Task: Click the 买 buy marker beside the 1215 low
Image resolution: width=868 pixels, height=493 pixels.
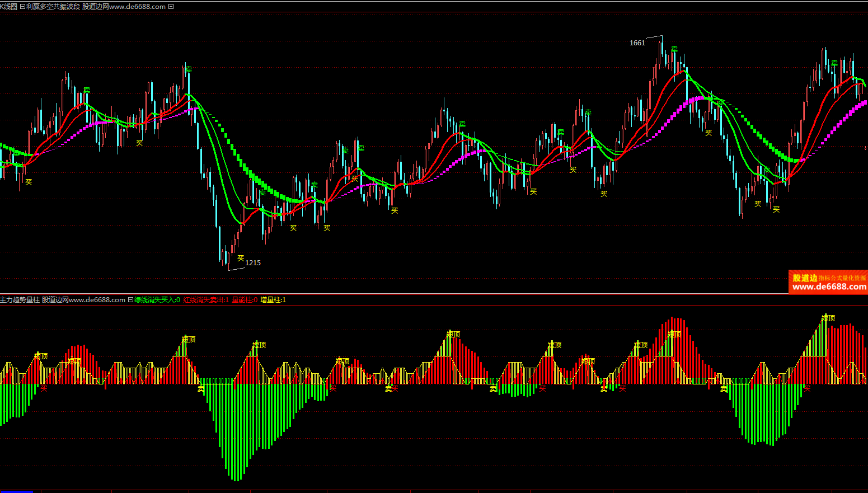Action: [241, 258]
